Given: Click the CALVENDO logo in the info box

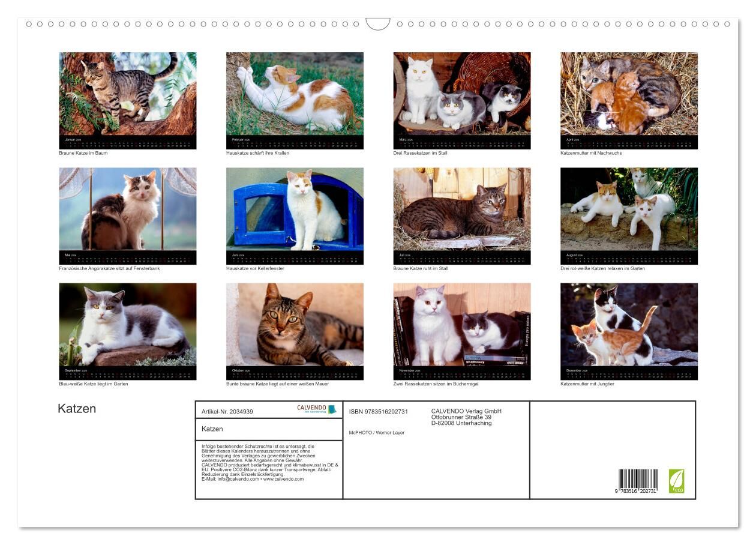Looking at the screenshot, I should (316, 409).
